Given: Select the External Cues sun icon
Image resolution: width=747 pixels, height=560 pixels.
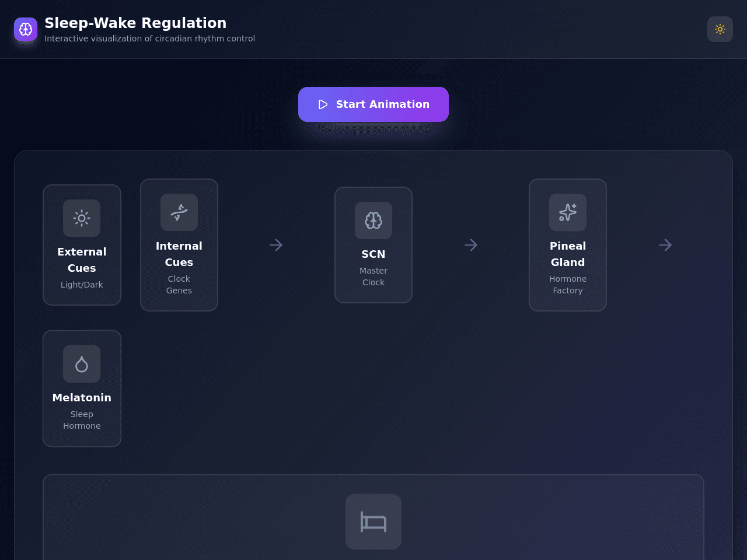Looking at the screenshot, I should coord(82,218).
